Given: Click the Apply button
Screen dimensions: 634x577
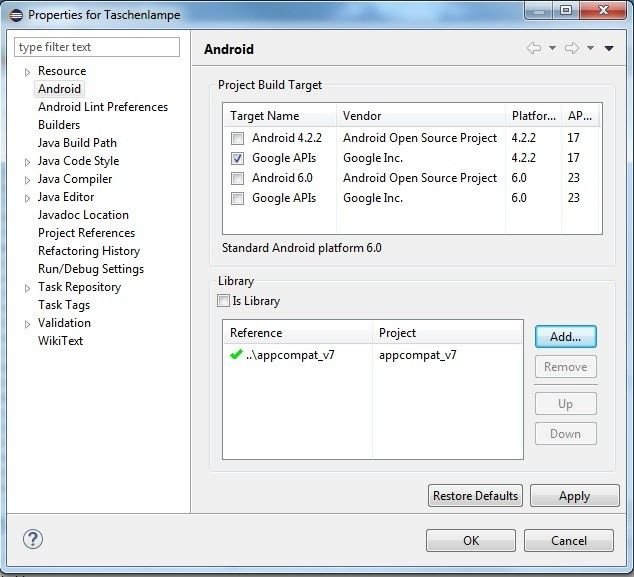Looking at the screenshot, I should pos(575,496).
